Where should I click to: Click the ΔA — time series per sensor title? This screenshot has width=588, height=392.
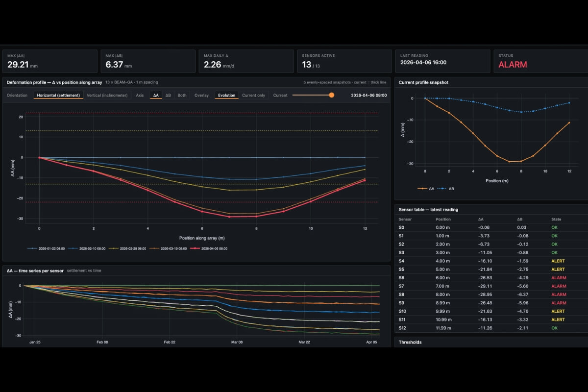coord(35,270)
